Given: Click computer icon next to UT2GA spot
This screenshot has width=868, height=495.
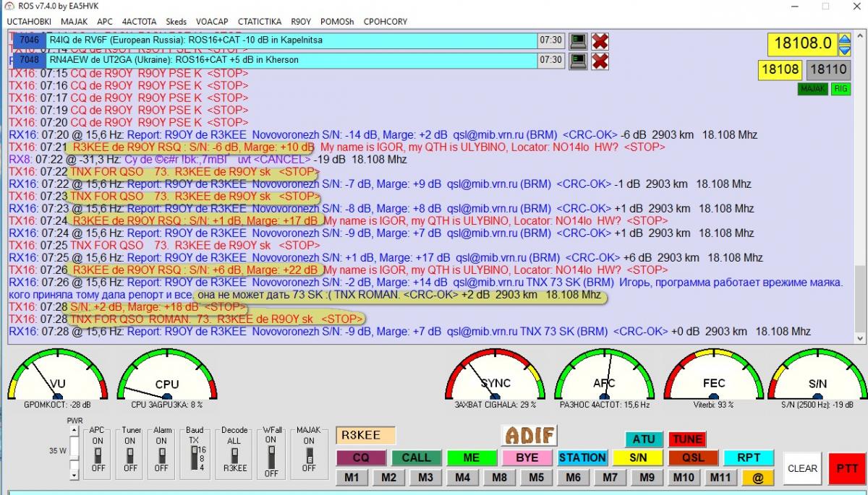Looking at the screenshot, I should 578,61.
